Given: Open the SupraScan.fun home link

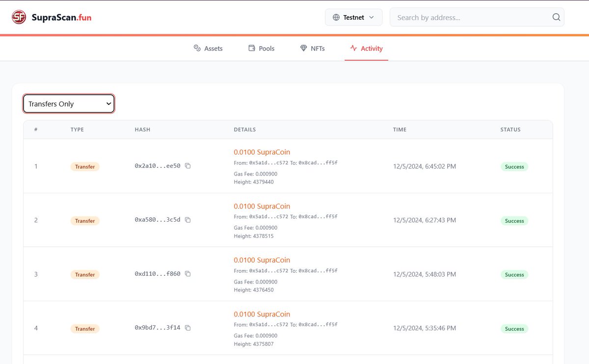Looking at the screenshot, I should (52, 18).
